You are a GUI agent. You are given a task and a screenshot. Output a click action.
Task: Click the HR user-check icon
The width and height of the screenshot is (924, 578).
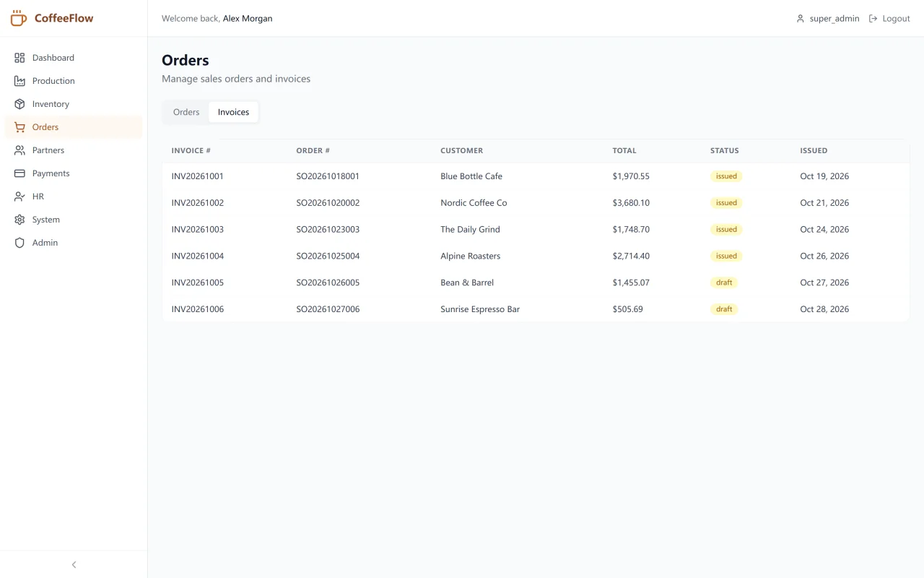tap(19, 197)
